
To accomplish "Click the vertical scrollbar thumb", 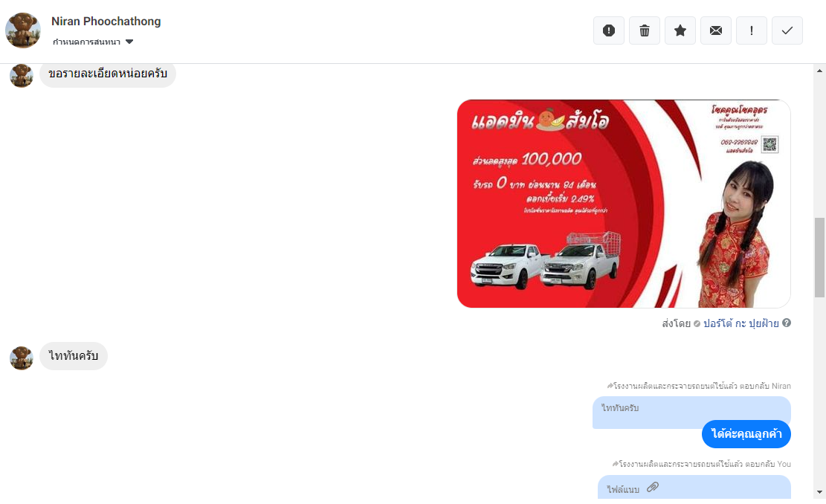I will coord(819,257).
